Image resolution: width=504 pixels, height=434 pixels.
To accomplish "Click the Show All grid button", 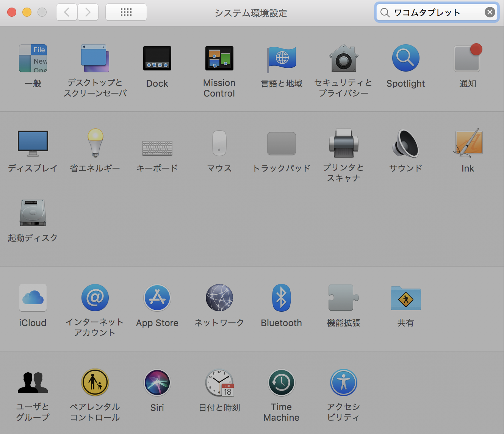I will pos(126,12).
